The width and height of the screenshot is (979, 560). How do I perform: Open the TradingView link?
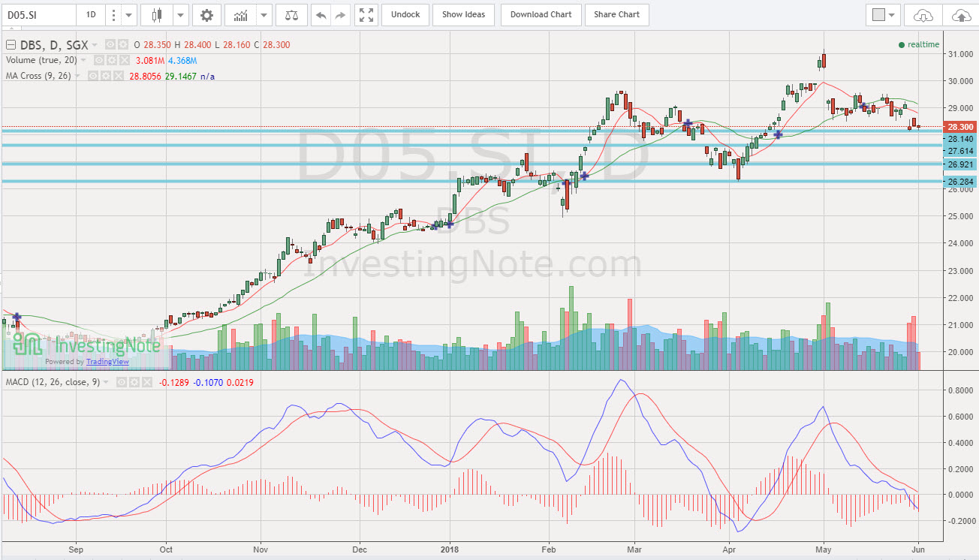pos(107,362)
